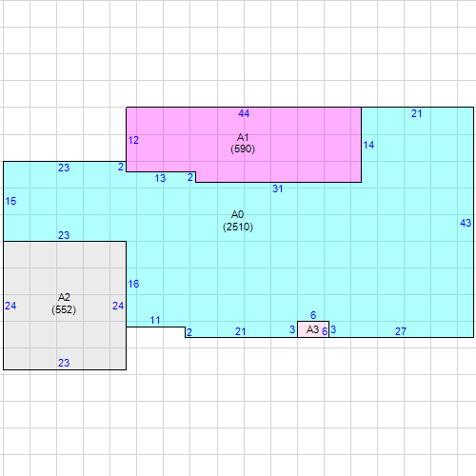Screen dimensions: 476x476
Task: Click the 2 dimension beside the 21 bottom edge
Action: point(189,332)
